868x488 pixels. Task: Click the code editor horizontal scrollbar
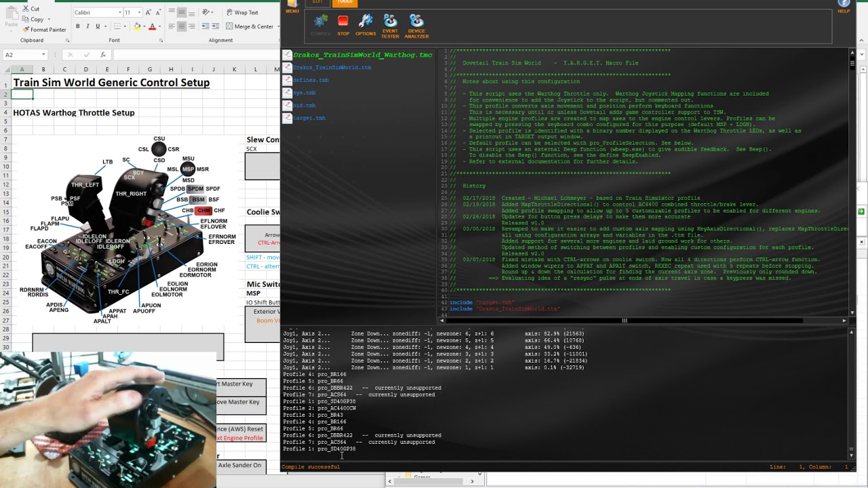tap(642, 321)
